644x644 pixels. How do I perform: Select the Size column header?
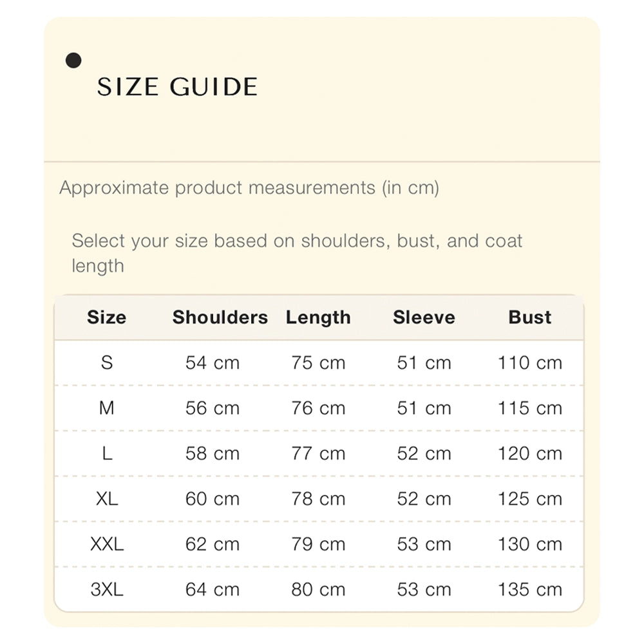point(107,317)
